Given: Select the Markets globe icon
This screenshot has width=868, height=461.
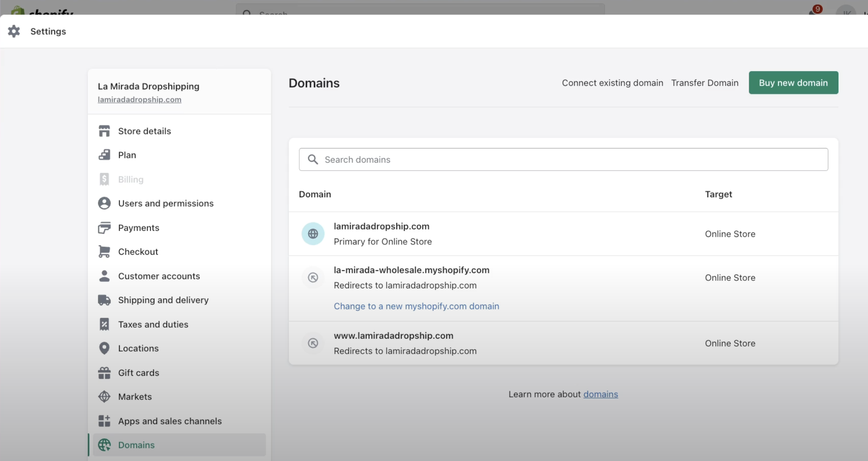Looking at the screenshot, I should [x=104, y=397].
